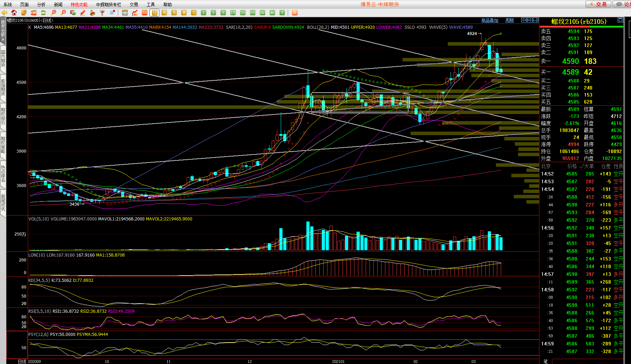Click the previous contract left-arrow icon
The image size is (631, 364).
point(524,20)
